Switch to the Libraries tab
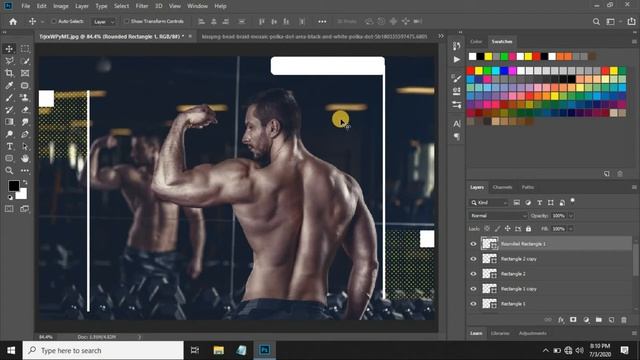 point(500,333)
